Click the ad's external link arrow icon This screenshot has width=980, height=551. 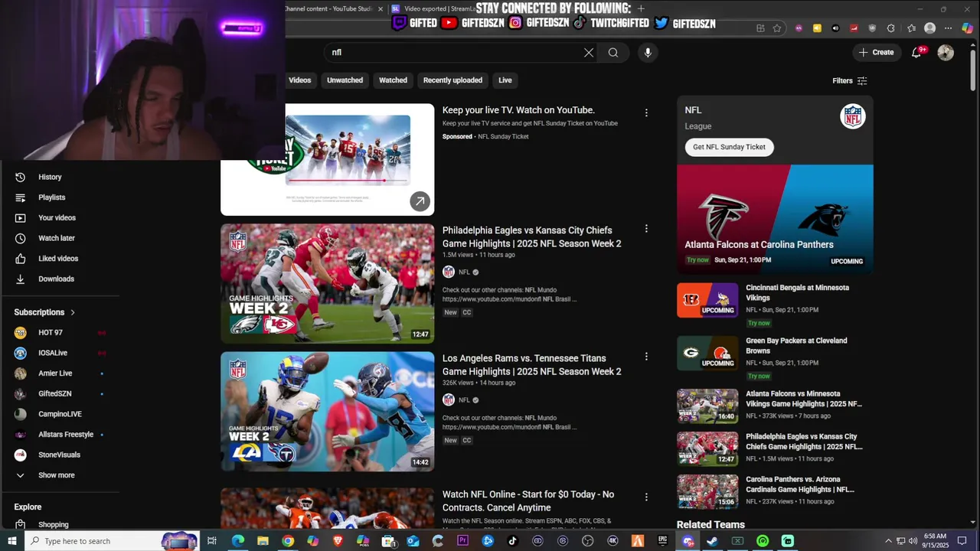click(420, 201)
